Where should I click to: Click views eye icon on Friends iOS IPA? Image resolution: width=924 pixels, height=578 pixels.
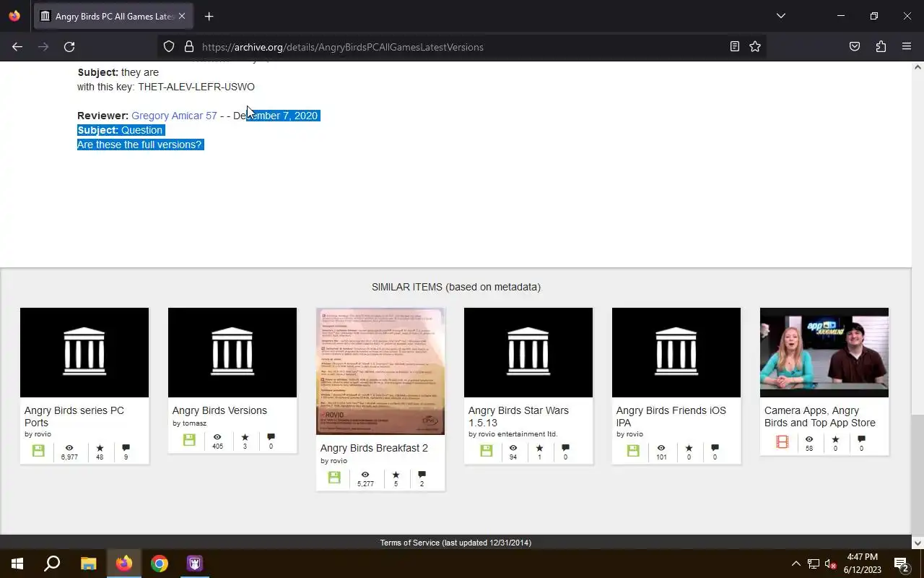[661, 448]
